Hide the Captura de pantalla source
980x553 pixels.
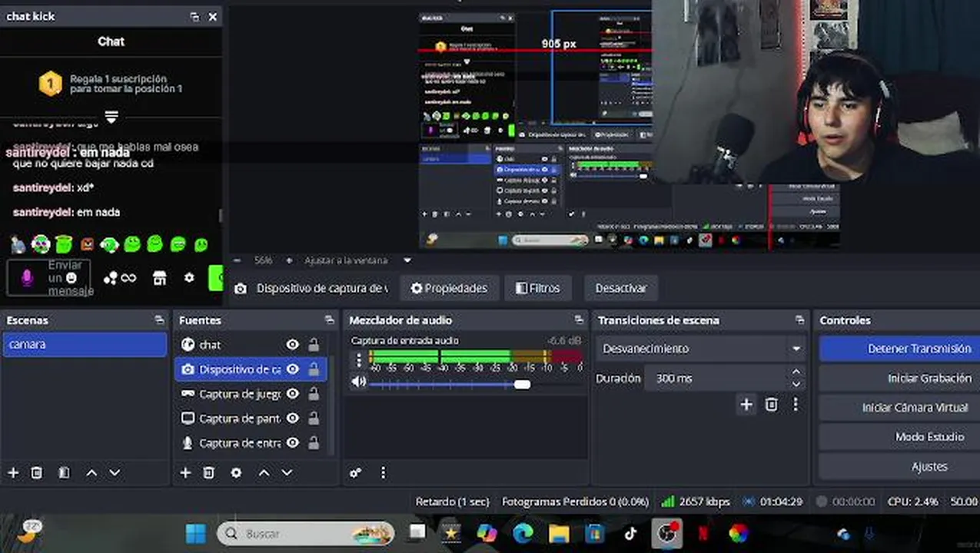click(x=292, y=419)
